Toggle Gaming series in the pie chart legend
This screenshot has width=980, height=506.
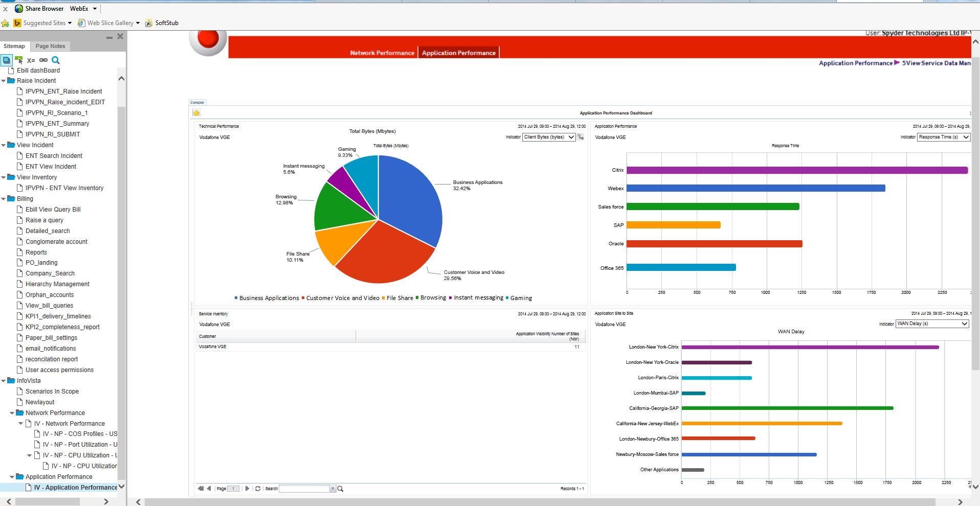[x=521, y=298]
